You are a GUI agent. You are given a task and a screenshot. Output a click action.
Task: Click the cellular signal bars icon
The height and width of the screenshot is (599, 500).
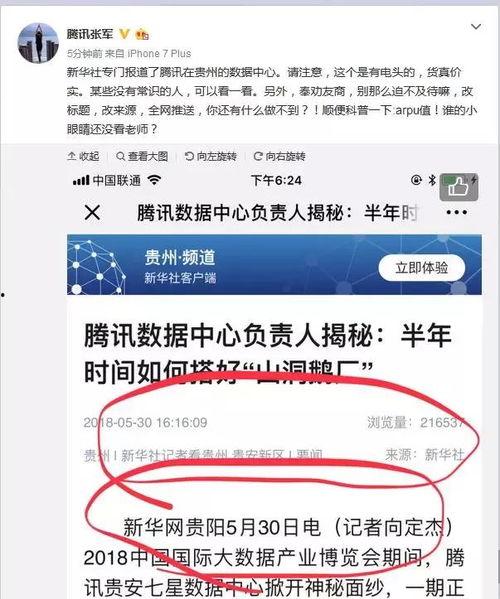click(81, 180)
